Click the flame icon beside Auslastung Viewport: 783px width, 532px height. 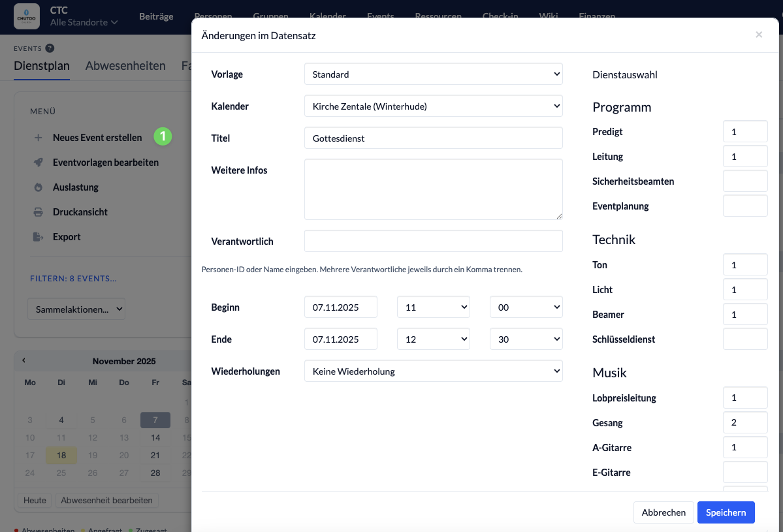coord(39,187)
